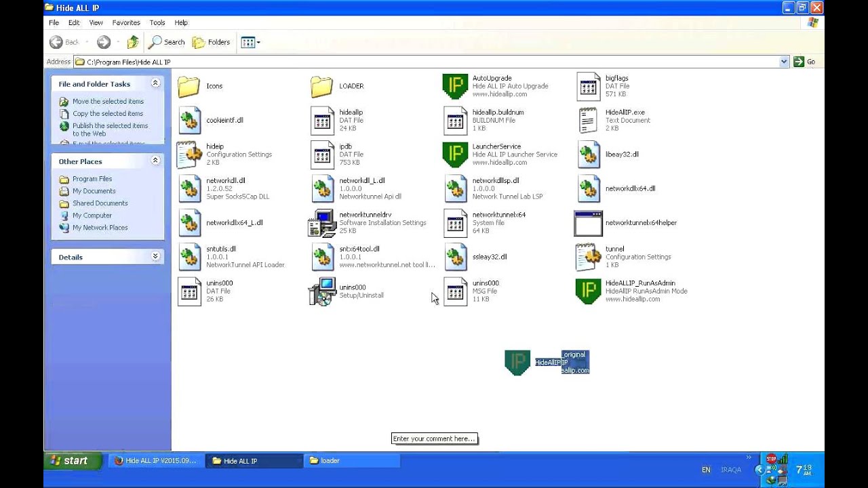Open the File menu

point(54,22)
